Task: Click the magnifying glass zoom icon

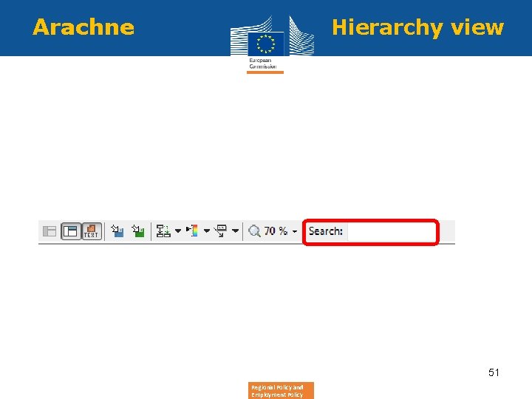Action: click(254, 231)
